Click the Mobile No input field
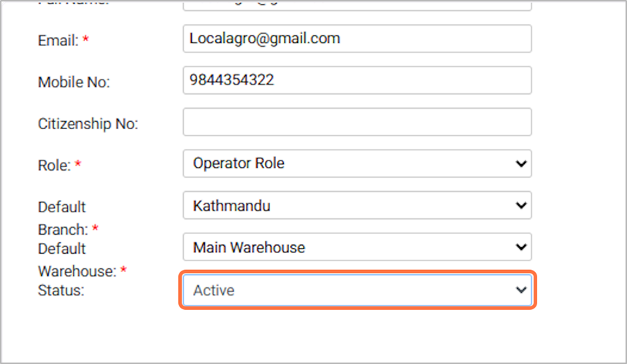This screenshot has width=627, height=364. click(x=356, y=80)
